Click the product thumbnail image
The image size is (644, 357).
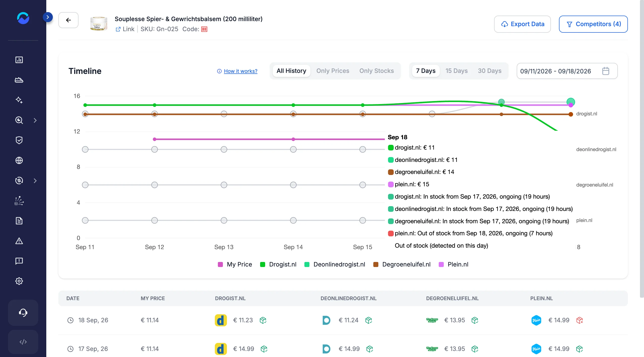point(99,24)
